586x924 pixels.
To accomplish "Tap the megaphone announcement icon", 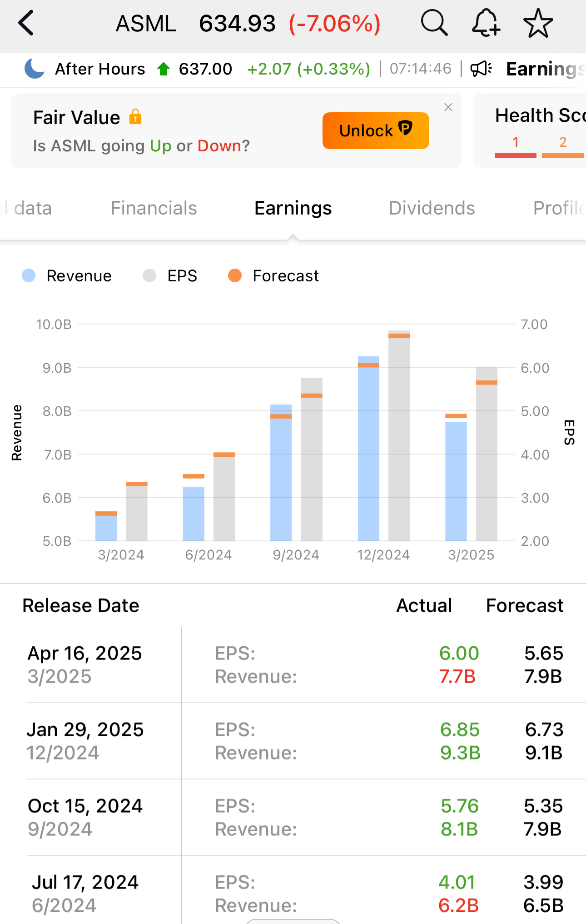I will pos(481,69).
